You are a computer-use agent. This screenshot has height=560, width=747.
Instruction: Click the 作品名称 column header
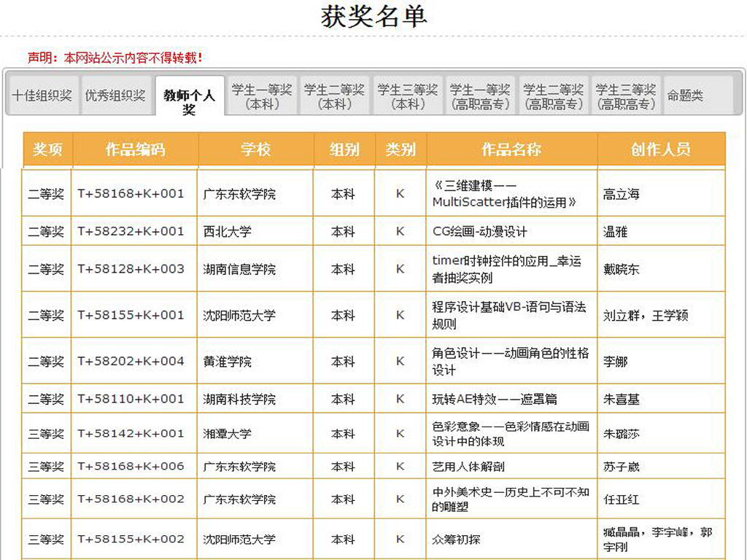511,149
